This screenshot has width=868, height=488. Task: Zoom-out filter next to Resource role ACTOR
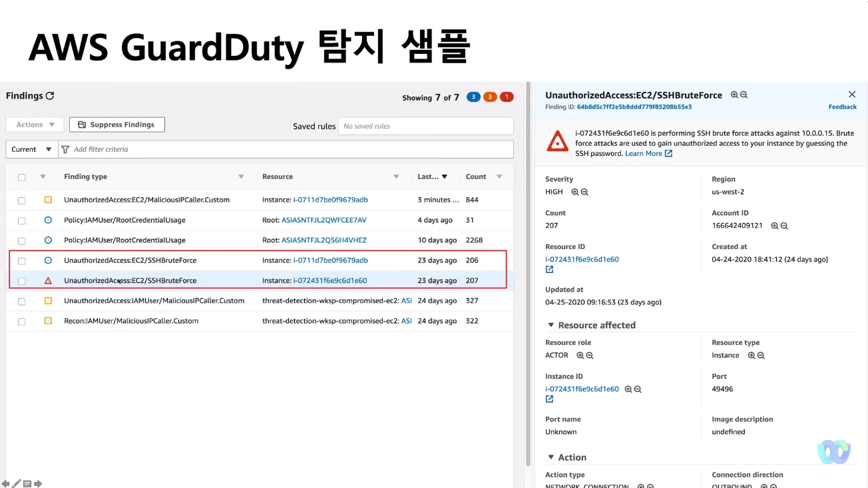590,356
